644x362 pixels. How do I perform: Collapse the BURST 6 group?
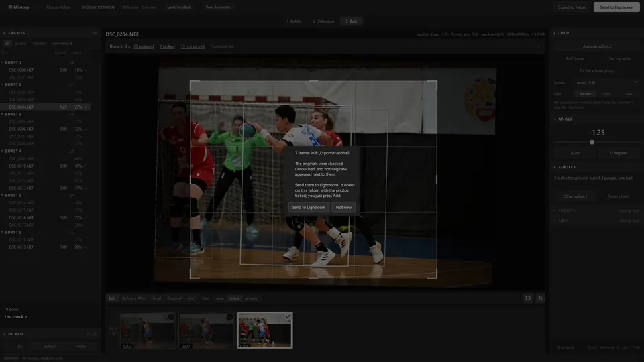pos(3,232)
